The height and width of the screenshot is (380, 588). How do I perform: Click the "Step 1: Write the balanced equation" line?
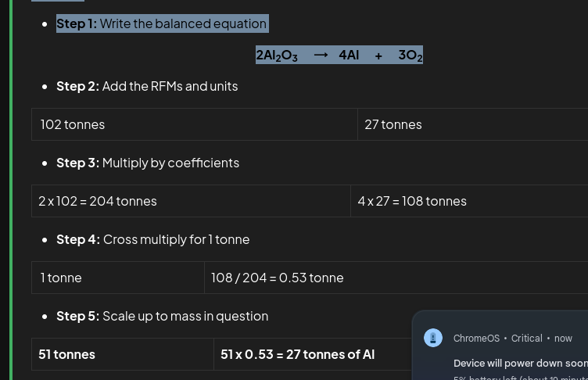[162, 23]
